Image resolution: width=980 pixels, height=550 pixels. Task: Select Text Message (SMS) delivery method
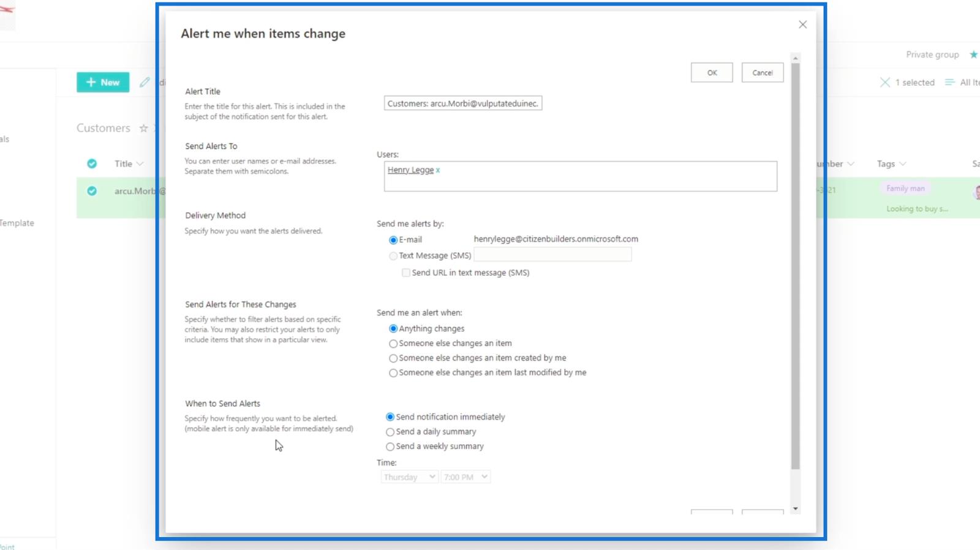tap(393, 256)
